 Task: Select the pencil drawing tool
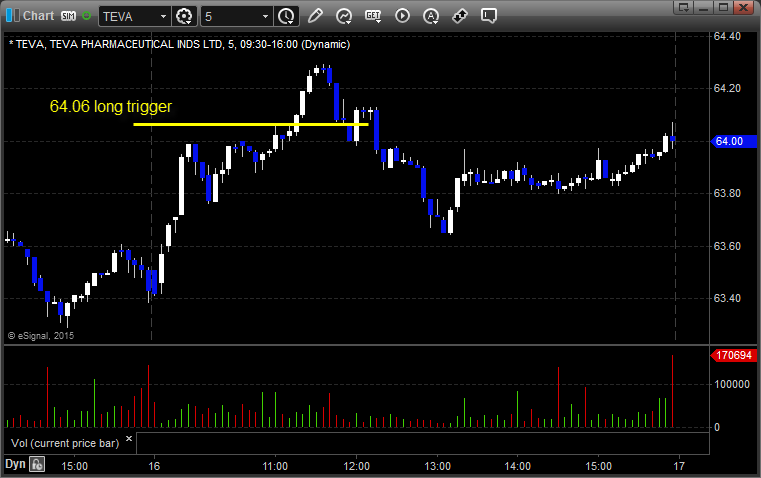(x=315, y=16)
